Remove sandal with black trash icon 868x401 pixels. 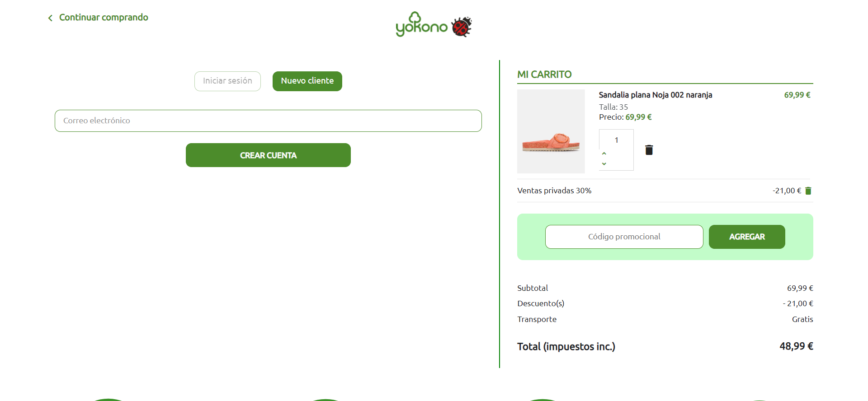point(649,150)
